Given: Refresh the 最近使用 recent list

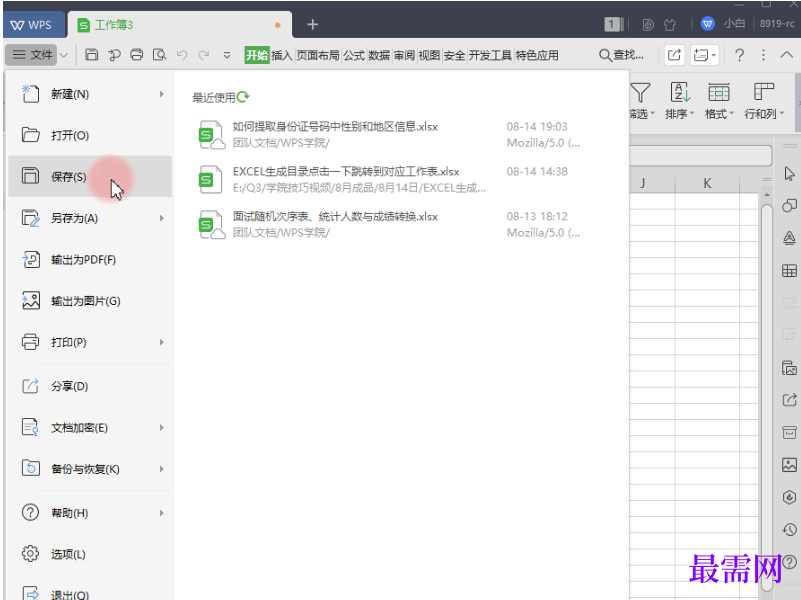Looking at the screenshot, I should coord(243,97).
